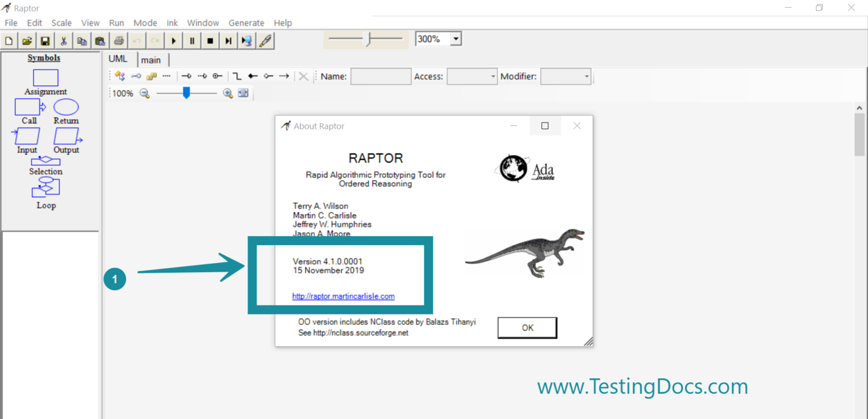Screen dimensions: 868x419
Task: Open the raptor.martincarlisle.com link
Action: 344,296
